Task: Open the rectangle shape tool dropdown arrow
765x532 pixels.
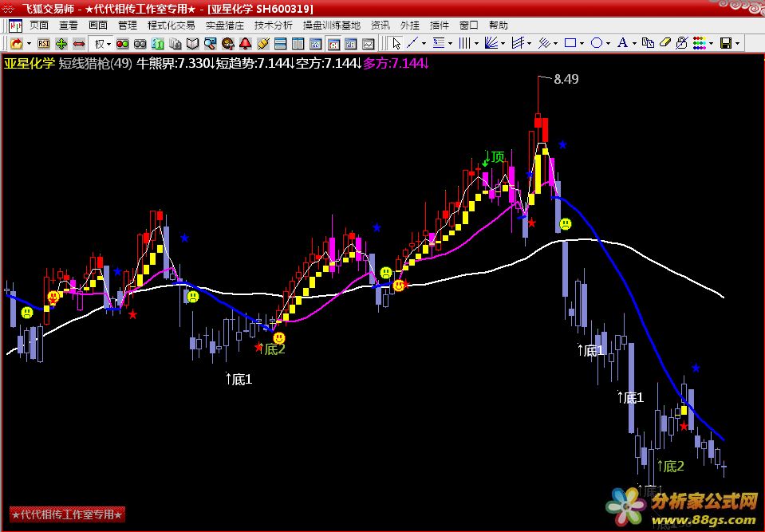Action: click(x=582, y=43)
